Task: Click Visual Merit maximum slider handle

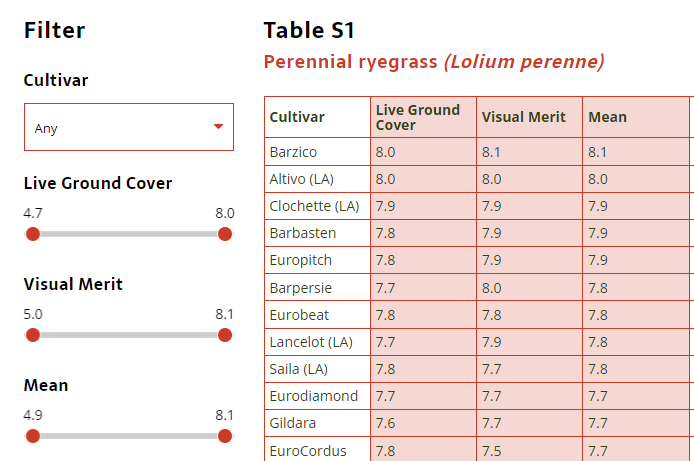Action: pyautogui.click(x=225, y=335)
